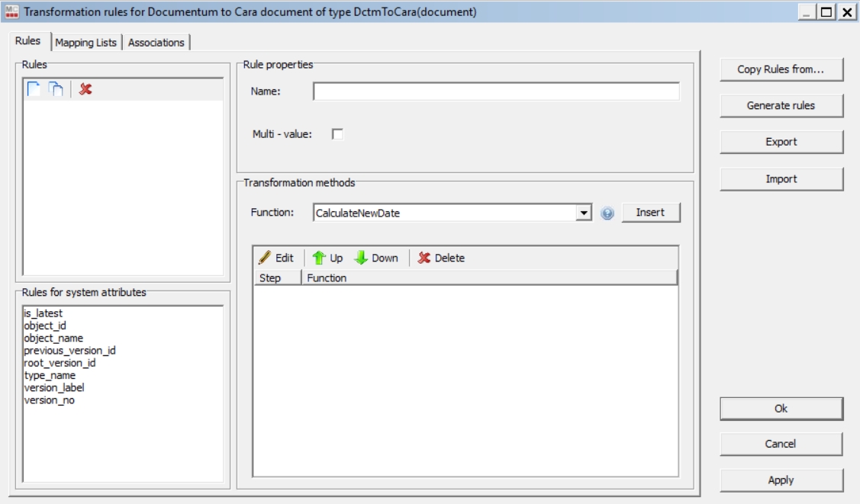
Task: Click the red X delete rule icon
Action: tap(85, 90)
